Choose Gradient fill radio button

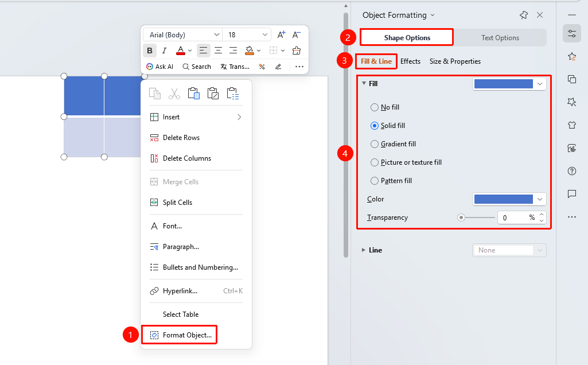[x=374, y=144]
